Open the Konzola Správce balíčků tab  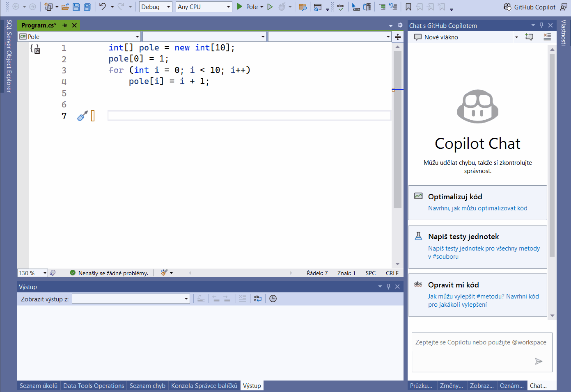(204, 386)
